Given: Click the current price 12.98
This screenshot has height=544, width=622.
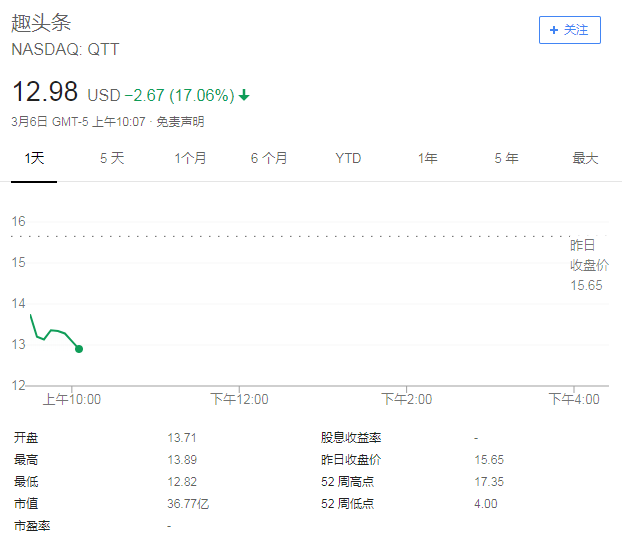Looking at the screenshot, I should click(x=45, y=92).
